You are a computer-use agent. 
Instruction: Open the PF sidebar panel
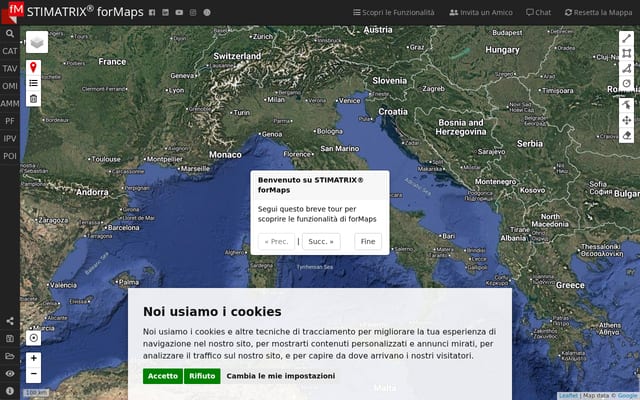(x=10, y=121)
